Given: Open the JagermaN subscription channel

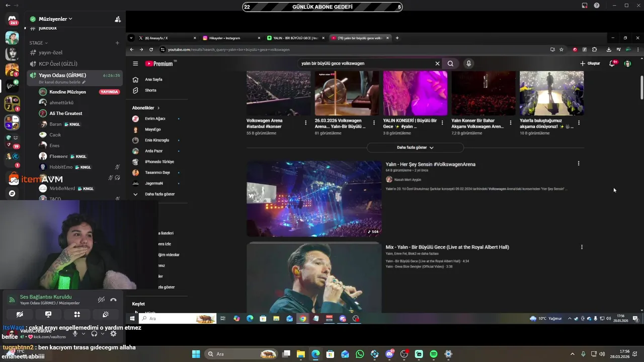Looking at the screenshot, I should [x=153, y=184].
